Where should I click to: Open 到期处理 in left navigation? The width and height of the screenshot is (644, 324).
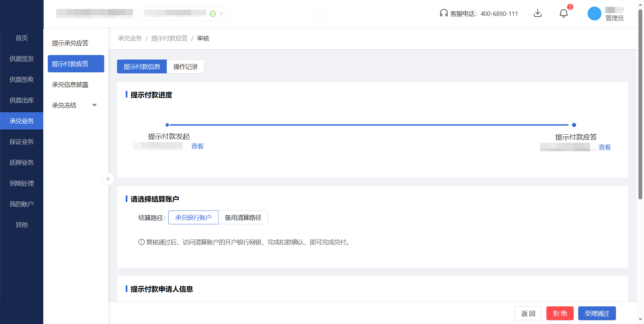tap(21, 183)
